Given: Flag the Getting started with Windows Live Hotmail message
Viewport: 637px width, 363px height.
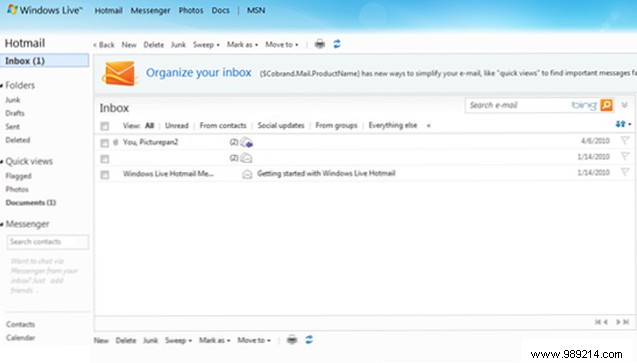Looking at the screenshot, I should tap(625, 172).
